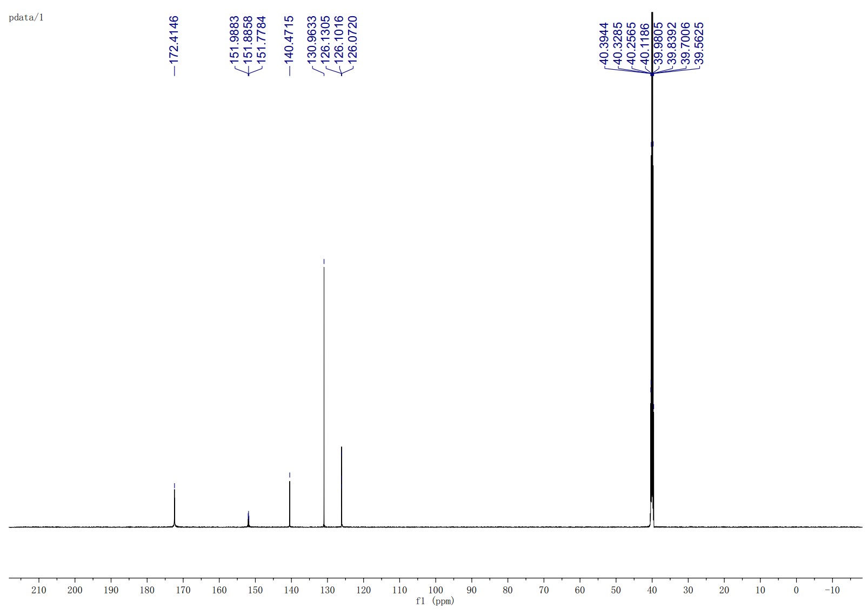
Task: Click the carbonyl peak at 172.4 ppm
Action: [175, 507]
